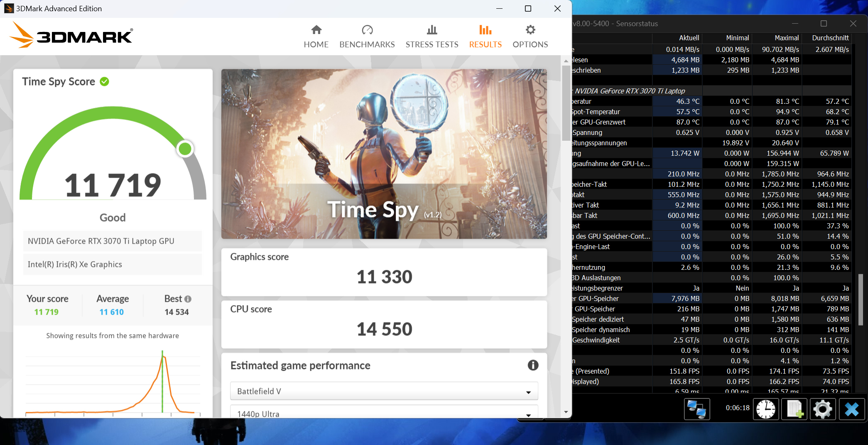Click the Intel(R) Iris(R) Xe Graphics entry
Viewport: 868px width, 445px height.
[x=113, y=264]
